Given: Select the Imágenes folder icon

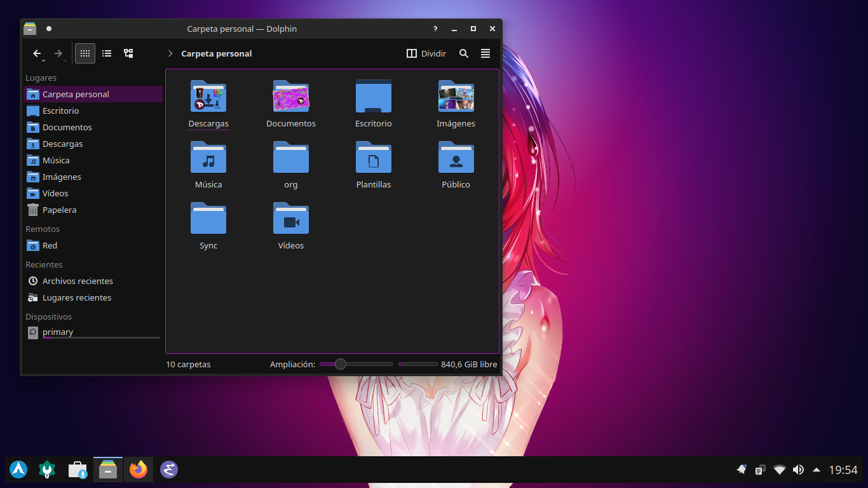Looking at the screenshot, I should click(x=456, y=97).
